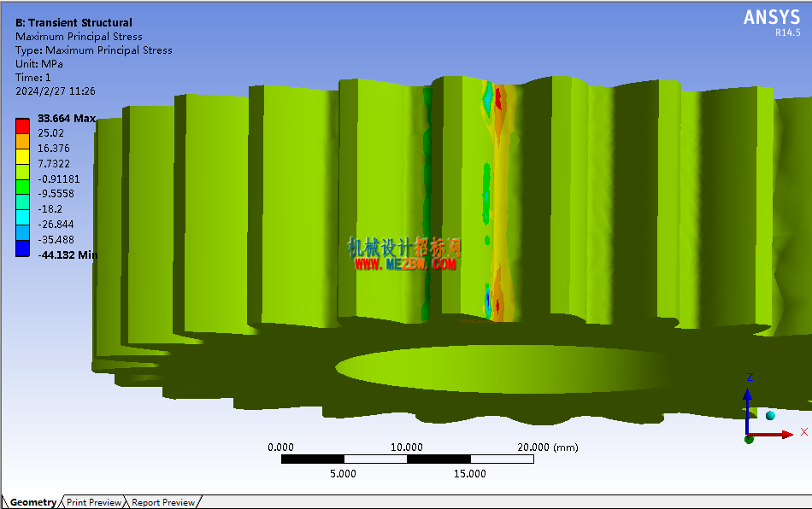Click the R14.5 version label
This screenshot has width=812, height=509.
point(788,32)
